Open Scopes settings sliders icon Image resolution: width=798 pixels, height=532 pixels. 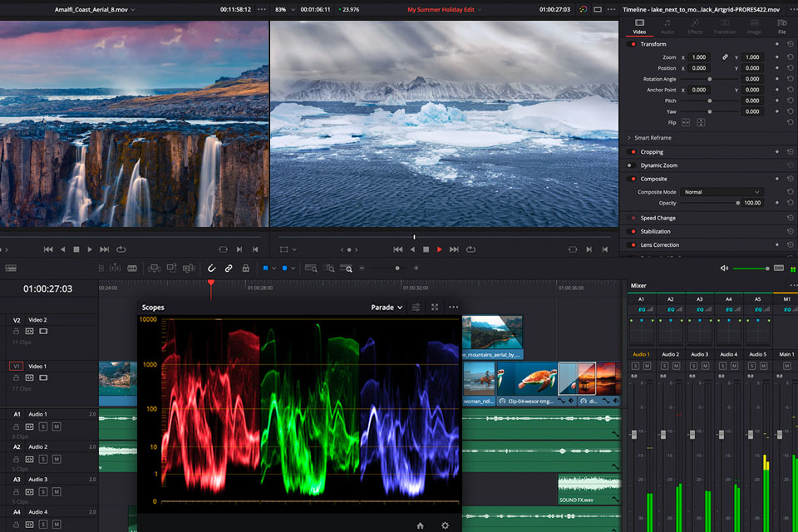tap(416, 308)
